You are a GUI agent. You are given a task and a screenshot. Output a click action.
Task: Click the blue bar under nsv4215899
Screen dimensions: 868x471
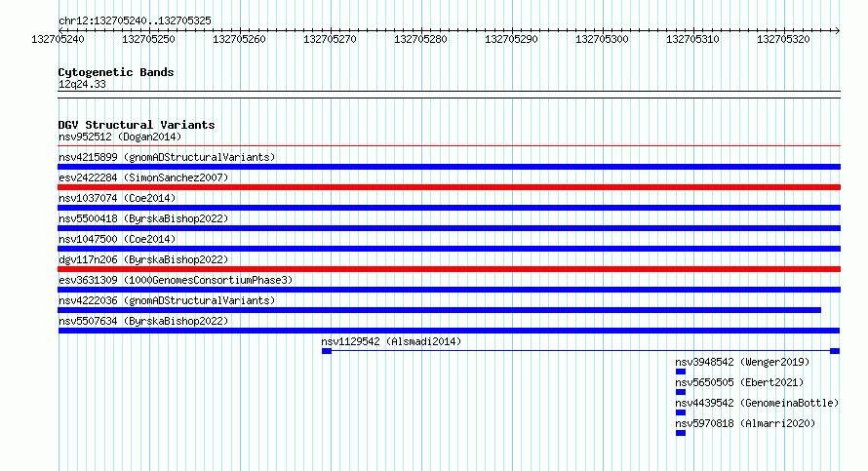point(449,167)
